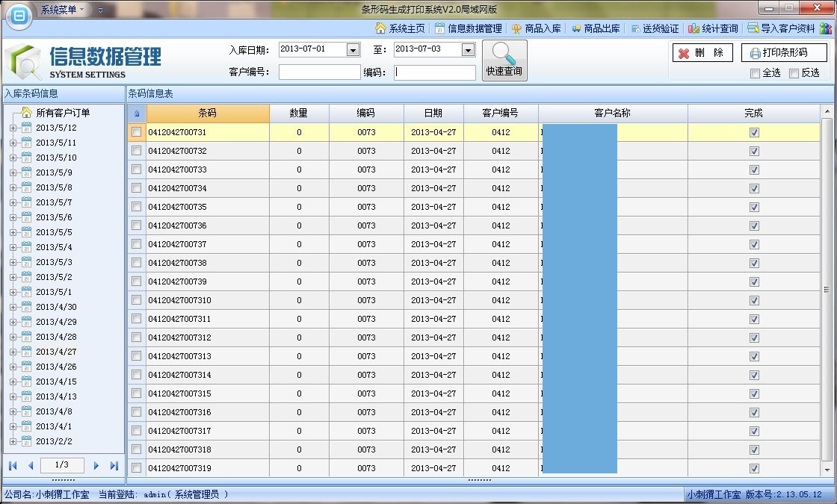Open the end date 2013-07-03 dropdown

pos(468,49)
